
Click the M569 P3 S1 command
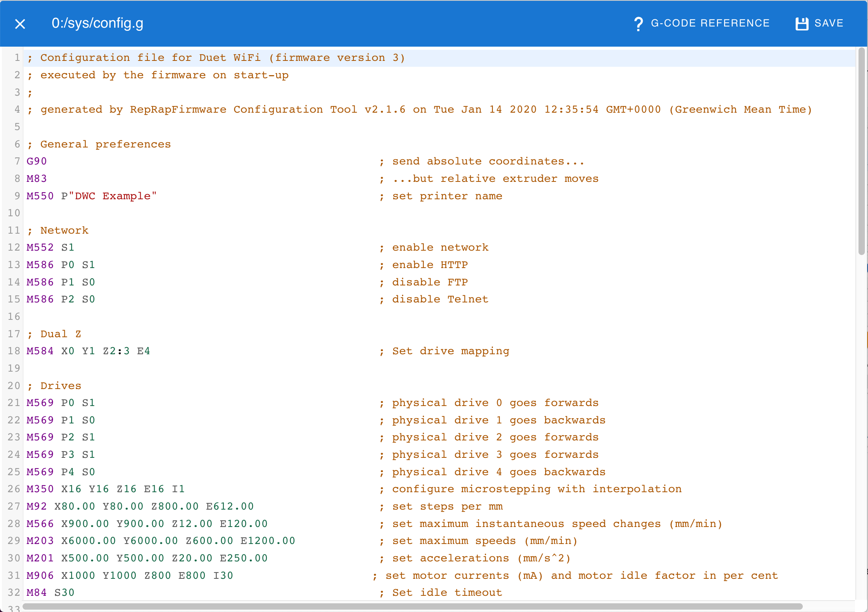61,455
